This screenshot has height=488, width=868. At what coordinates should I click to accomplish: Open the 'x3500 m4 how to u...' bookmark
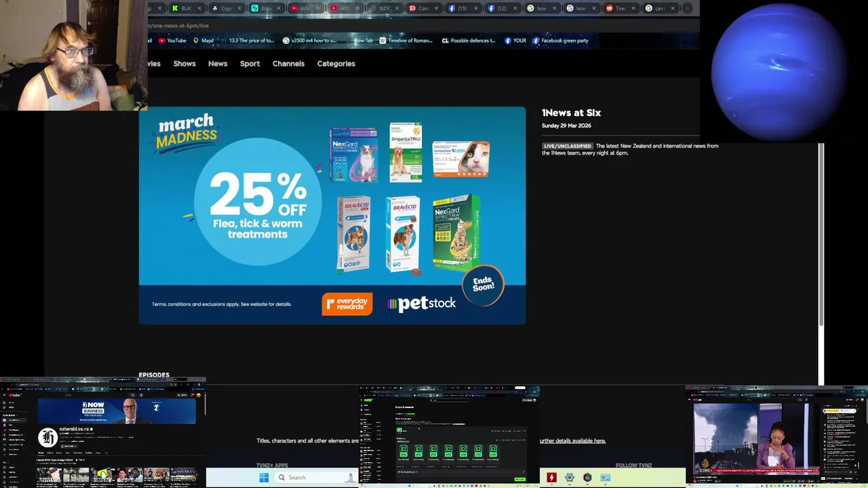point(309,41)
